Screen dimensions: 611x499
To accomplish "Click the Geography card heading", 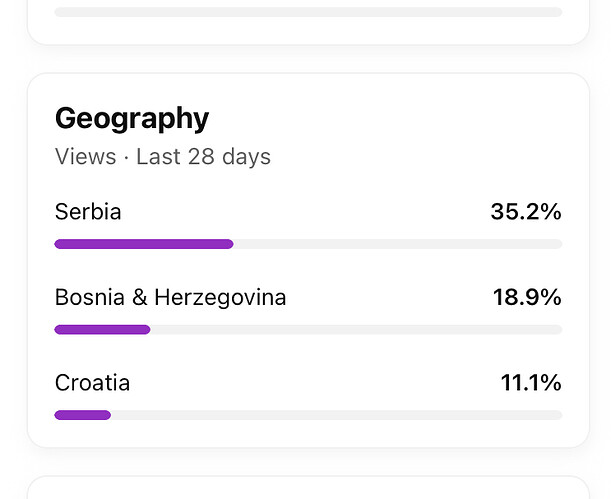I will point(132,118).
